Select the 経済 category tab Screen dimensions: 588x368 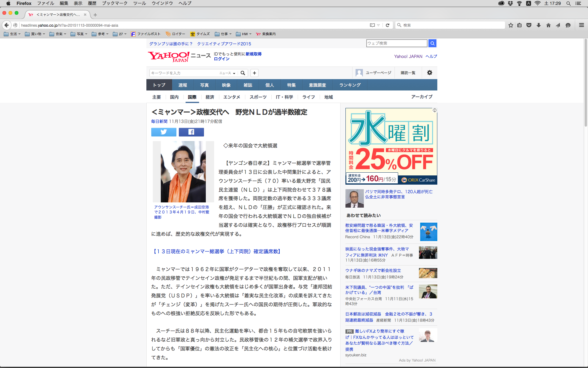click(210, 97)
